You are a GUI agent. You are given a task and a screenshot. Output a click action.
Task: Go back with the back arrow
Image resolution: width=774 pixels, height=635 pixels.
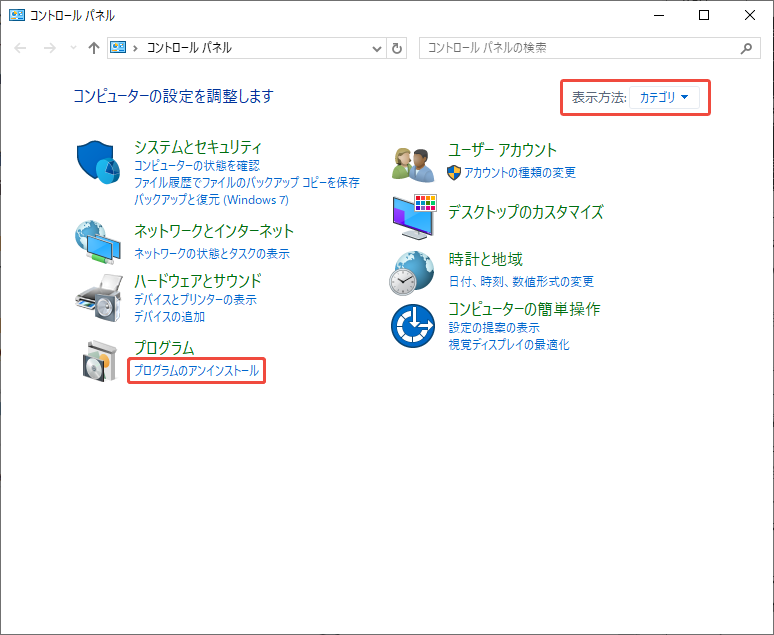click(20, 48)
